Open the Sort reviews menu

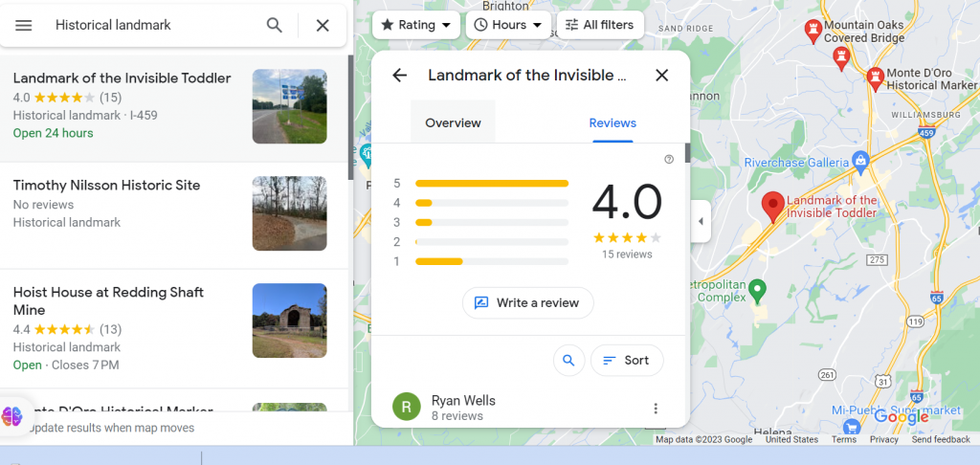coord(627,361)
